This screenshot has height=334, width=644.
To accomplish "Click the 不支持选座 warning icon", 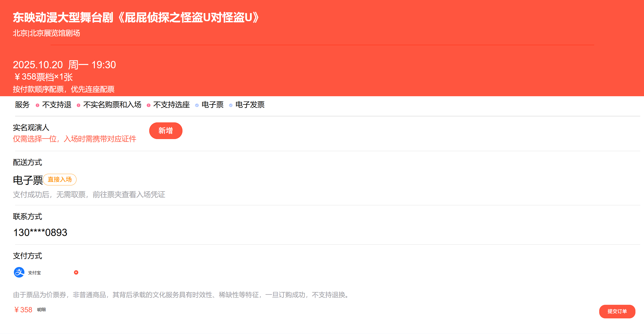I will 148,105.
